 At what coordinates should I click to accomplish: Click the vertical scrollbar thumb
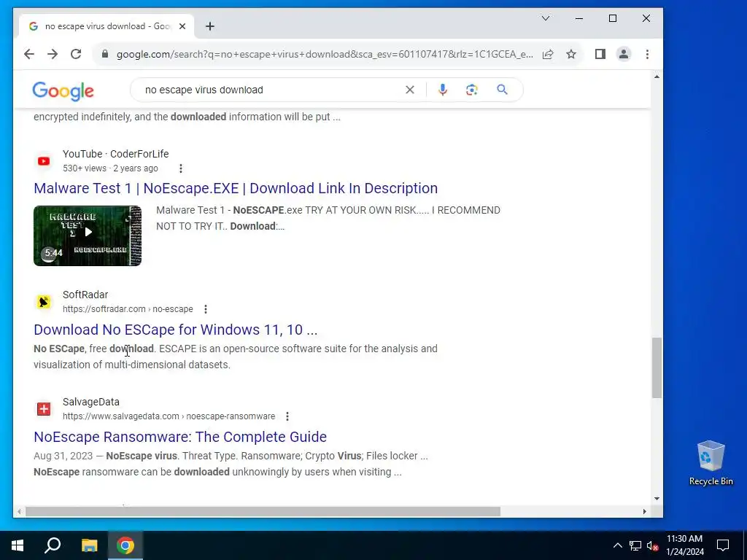tap(657, 367)
